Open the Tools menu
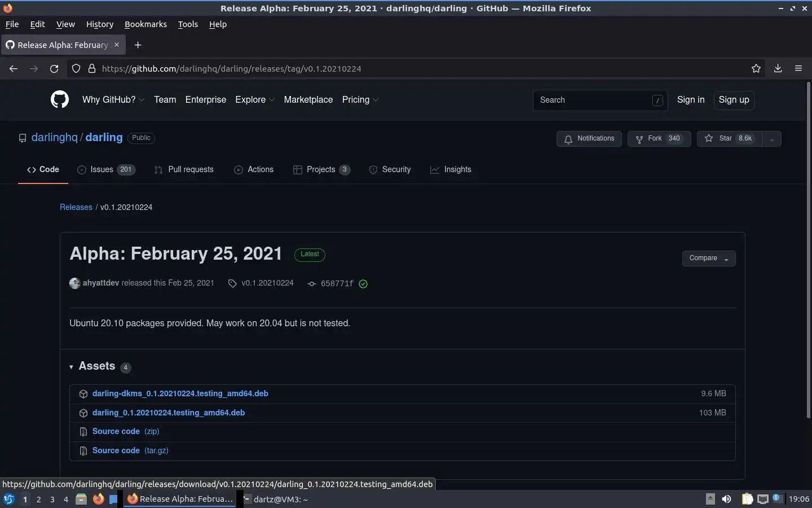Viewport: 812px width, 508px height. [188, 24]
